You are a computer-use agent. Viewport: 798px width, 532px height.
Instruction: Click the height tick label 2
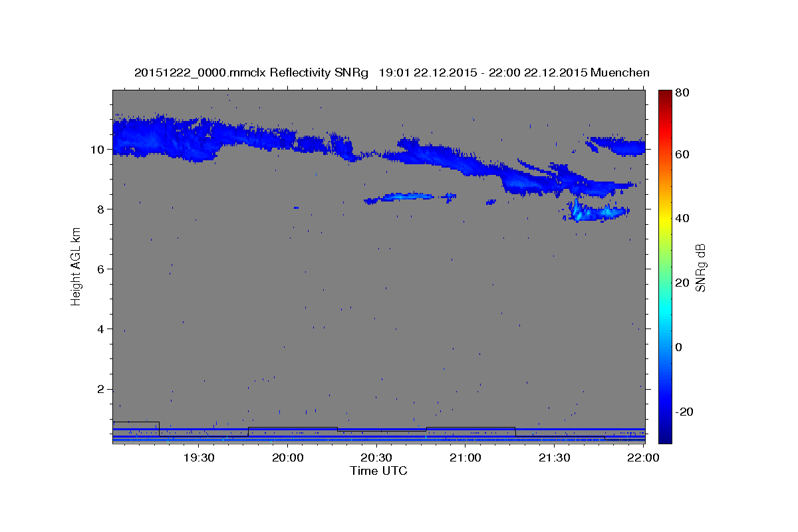coord(100,389)
